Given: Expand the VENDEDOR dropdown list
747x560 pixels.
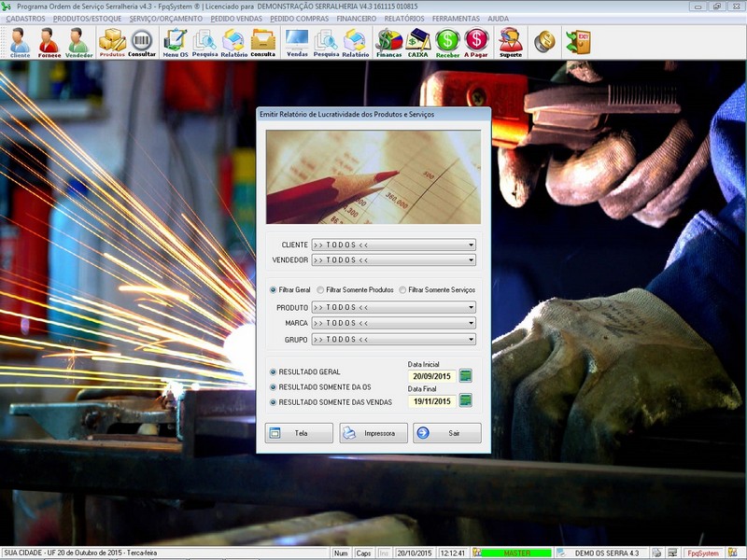Looking at the screenshot, I should coord(471,260).
